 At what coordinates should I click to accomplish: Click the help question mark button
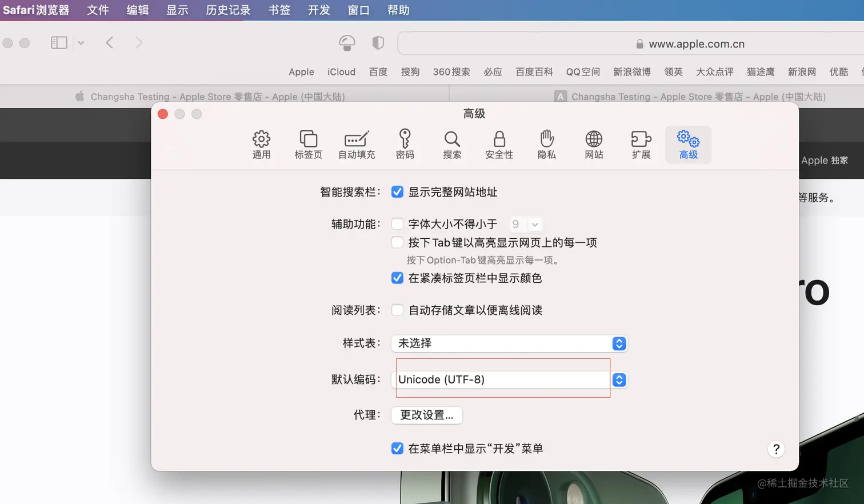click(x=776, y=449)
